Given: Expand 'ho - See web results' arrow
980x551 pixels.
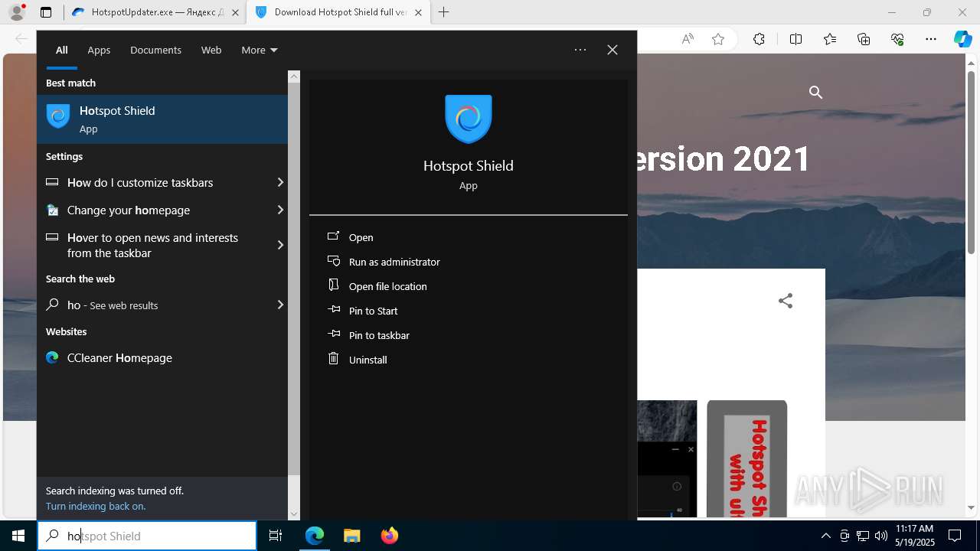Looking at the screenshot, I should coord(280,305).
